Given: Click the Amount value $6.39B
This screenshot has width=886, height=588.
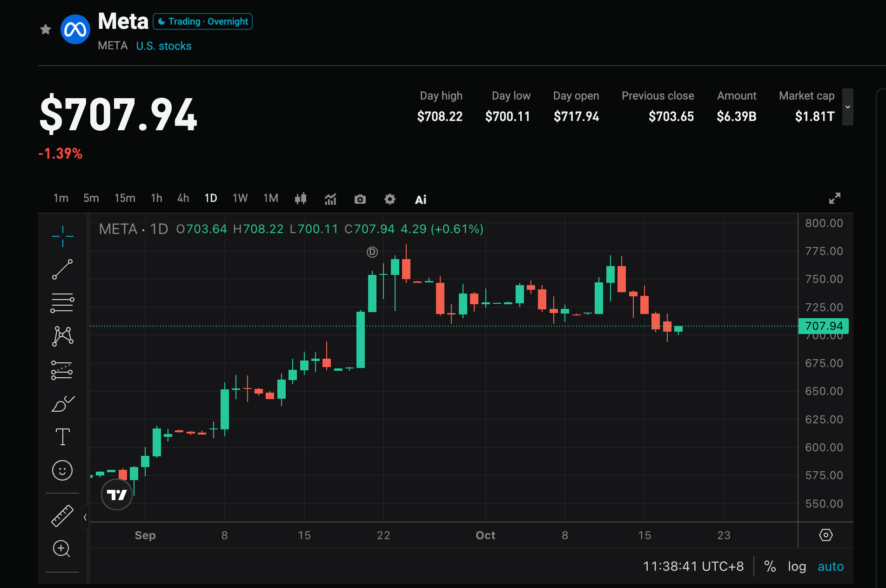Looking at the screenshot, I should [x=737, y=116].
